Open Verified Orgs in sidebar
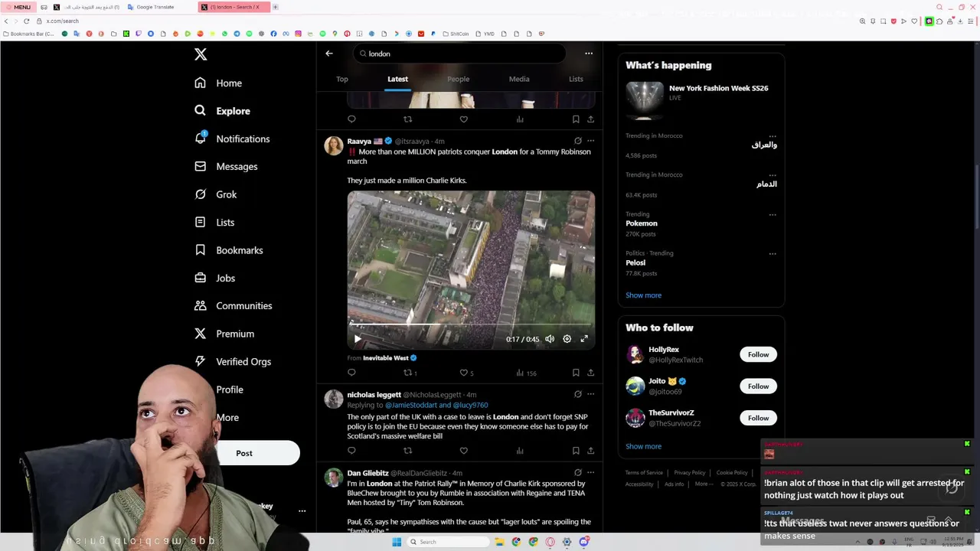The image size is (980, 551). tap(233, 361)
